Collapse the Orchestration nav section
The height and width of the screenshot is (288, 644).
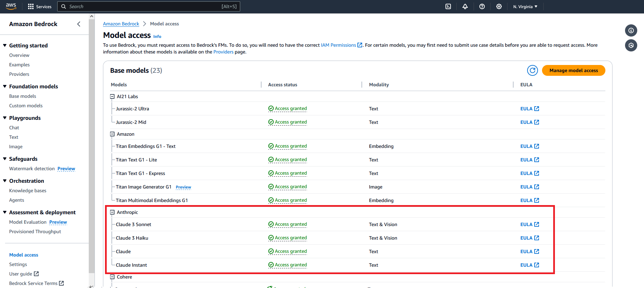pos(5,181)
